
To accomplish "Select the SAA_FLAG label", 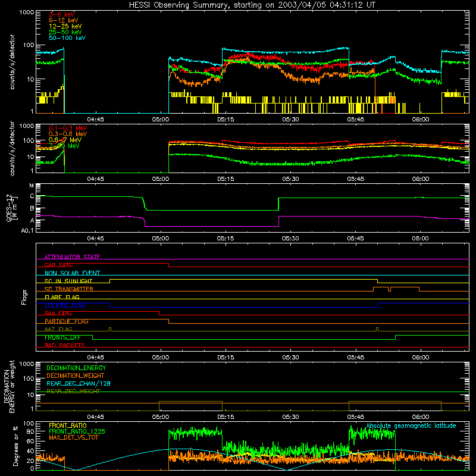I will [x=58, y=314].
